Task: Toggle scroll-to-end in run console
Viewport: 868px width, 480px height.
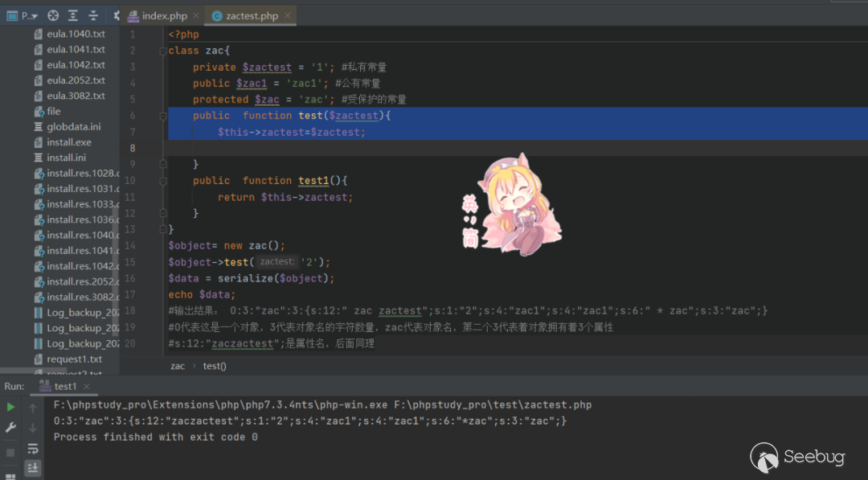Action: [33, 468]
